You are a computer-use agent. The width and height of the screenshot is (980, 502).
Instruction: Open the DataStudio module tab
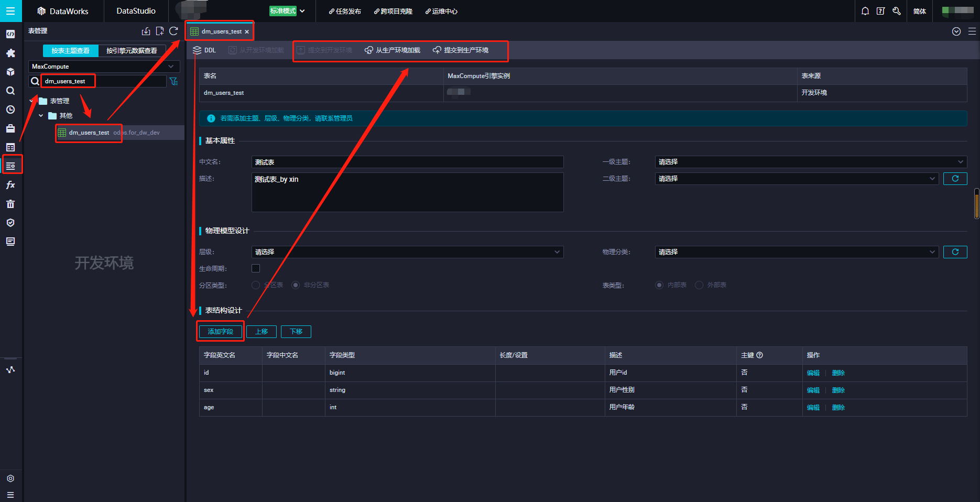136,11
